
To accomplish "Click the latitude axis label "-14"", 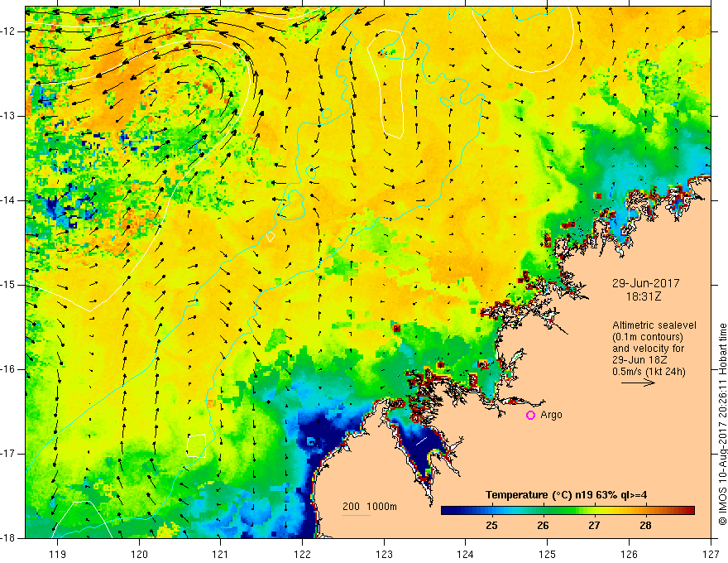I will click(x=8, y=200).
